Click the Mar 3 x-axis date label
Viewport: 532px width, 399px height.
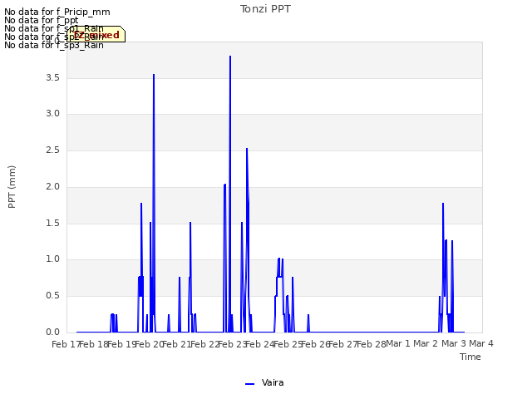[454, 343]
